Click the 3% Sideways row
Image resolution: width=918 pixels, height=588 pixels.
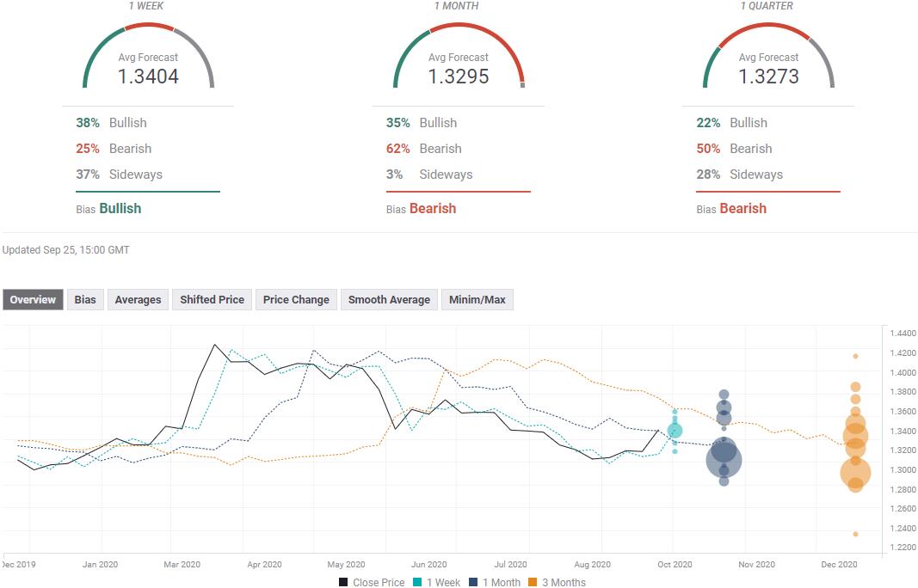[x=429, y=175]
